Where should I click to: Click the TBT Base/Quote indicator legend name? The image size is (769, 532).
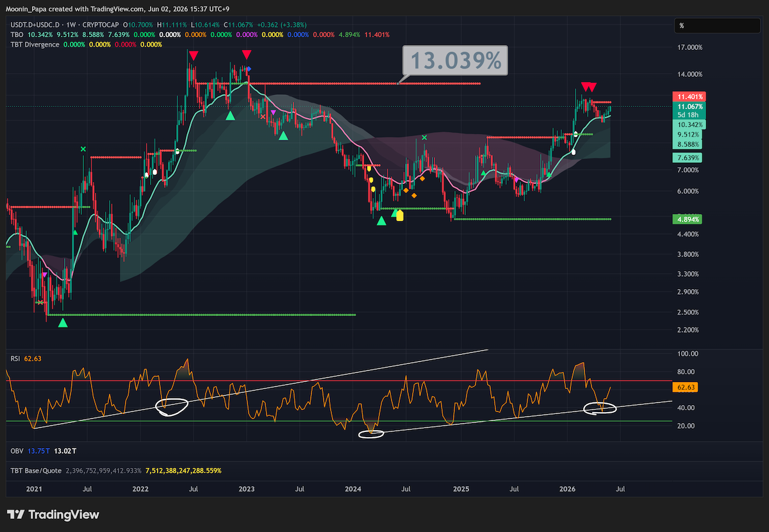pos(37,470)
